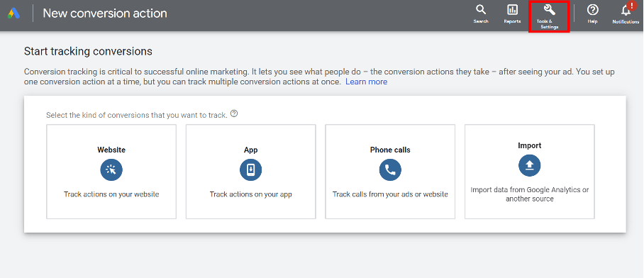Choose the Phone calls card heading
The width and height of the screenshot is (644, 278).
coord(390,150)
